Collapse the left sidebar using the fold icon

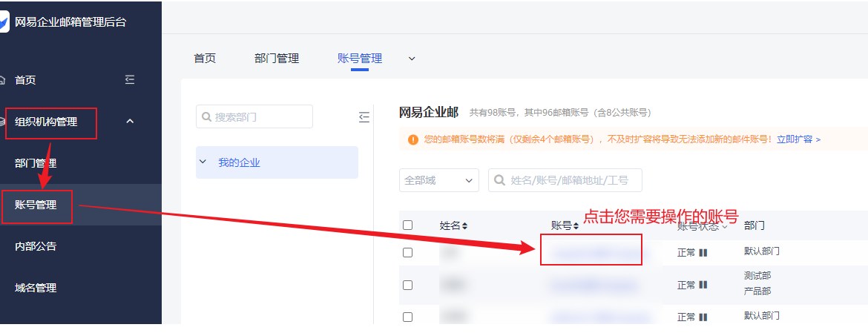coord(130,80)
